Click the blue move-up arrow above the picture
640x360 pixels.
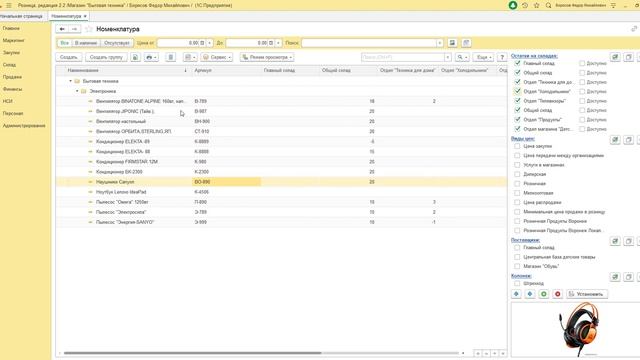tap(516, 294)
